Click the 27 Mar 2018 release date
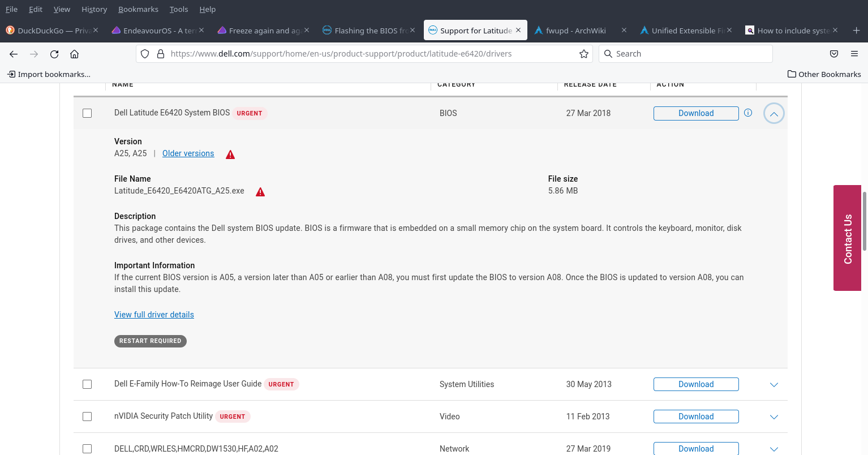This screenshot has height=455, width=868. [588, 113]
